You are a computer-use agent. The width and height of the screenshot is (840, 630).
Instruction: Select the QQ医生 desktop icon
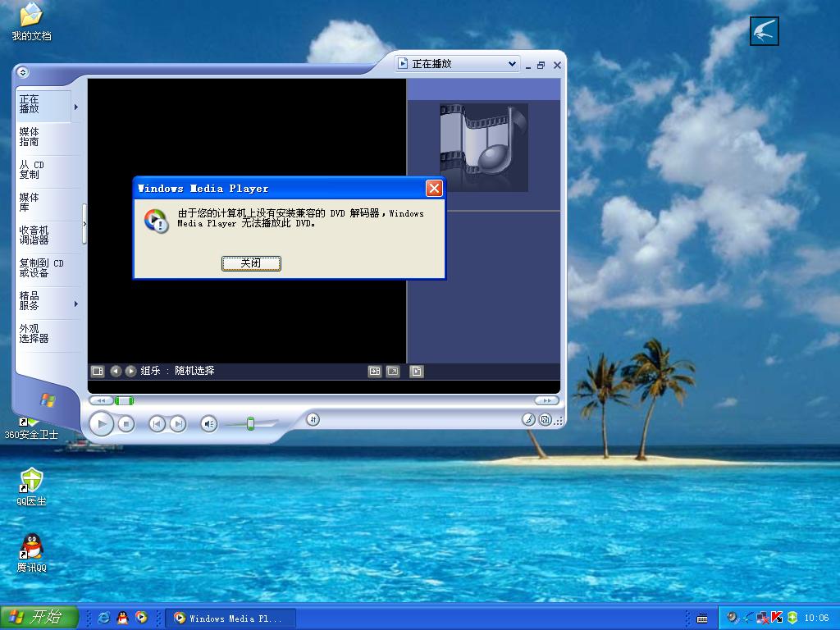pos(31,487)
